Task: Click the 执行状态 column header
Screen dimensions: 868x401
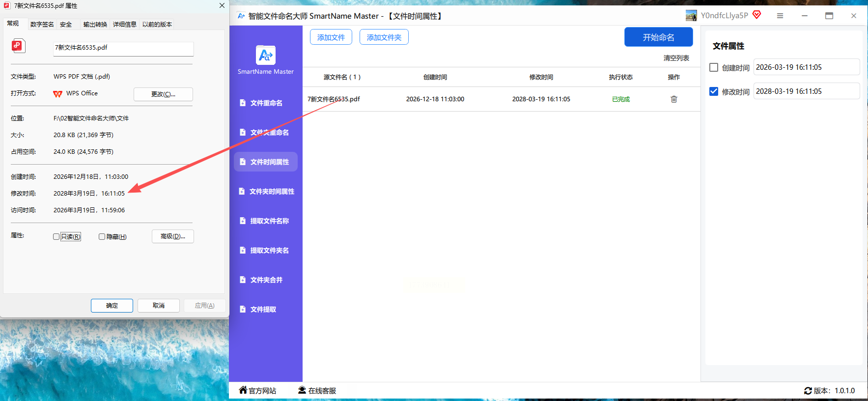Action: (x=621, y=77)
